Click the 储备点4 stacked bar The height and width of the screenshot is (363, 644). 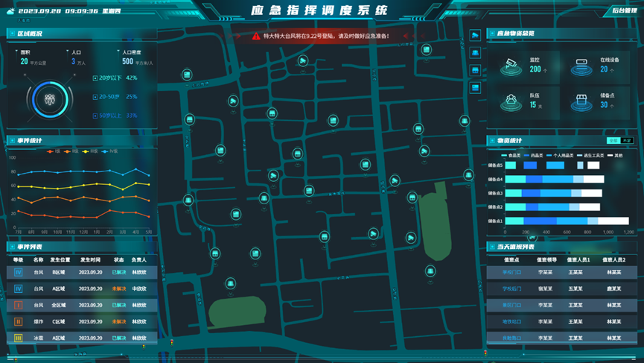pos(555,179)
